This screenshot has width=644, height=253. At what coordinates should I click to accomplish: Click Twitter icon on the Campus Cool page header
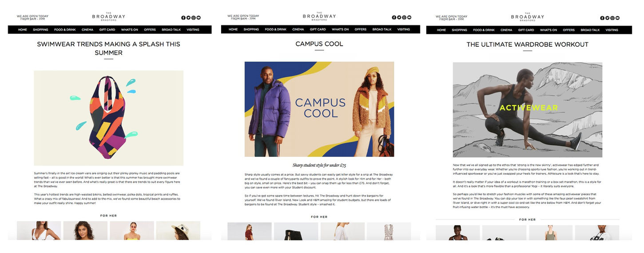(x=399, y=17)
